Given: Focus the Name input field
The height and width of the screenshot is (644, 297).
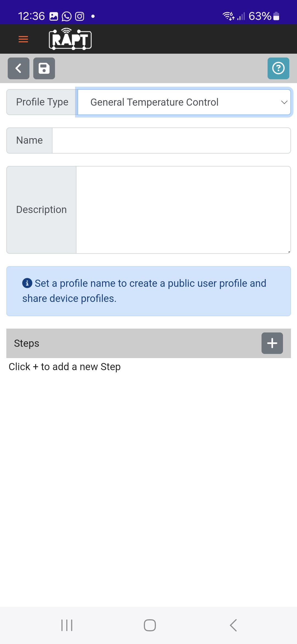Looking at the screenshot, I should pyautogui.click(x=171, y=140).
